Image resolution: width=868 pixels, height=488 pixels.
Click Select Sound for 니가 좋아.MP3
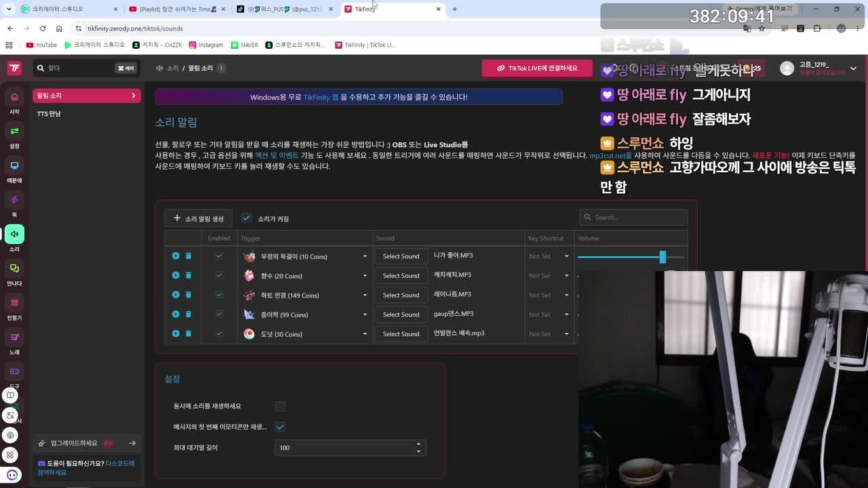click(x=401, y=256)
